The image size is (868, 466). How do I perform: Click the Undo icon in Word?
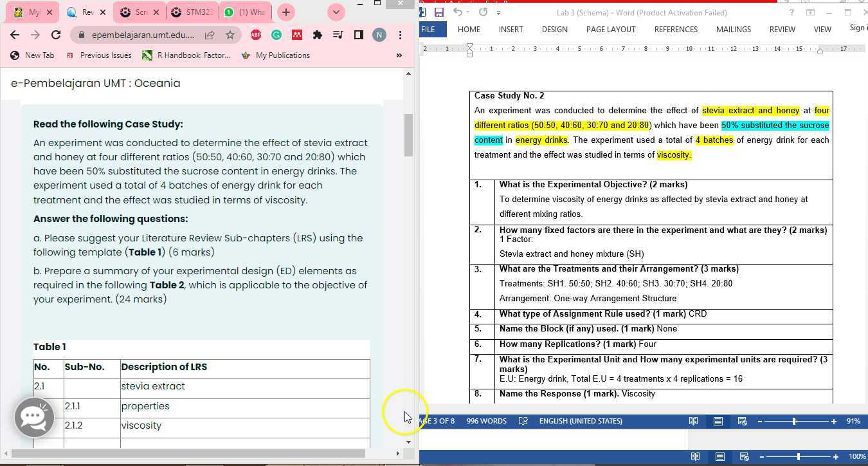(x=457, y=12)
